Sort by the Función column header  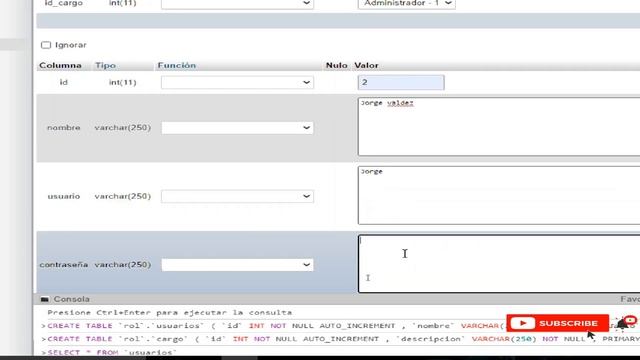(x=177, y=65)
